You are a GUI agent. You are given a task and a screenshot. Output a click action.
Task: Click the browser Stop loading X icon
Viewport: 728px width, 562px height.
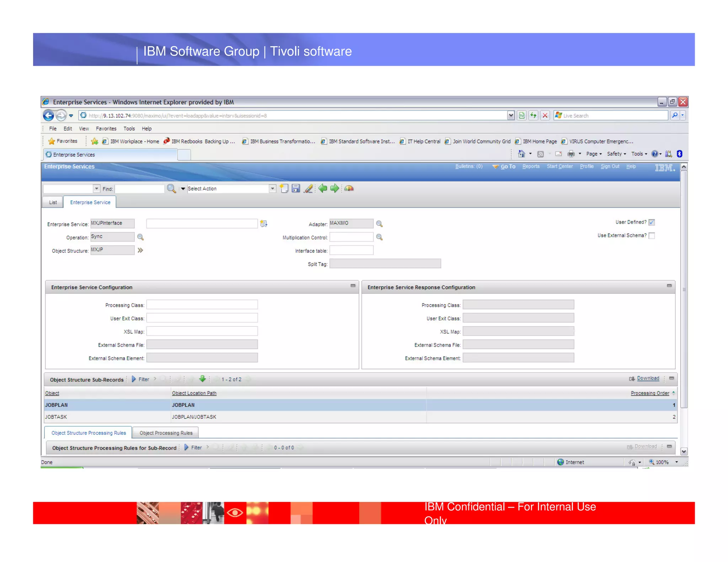coord(545,115)
